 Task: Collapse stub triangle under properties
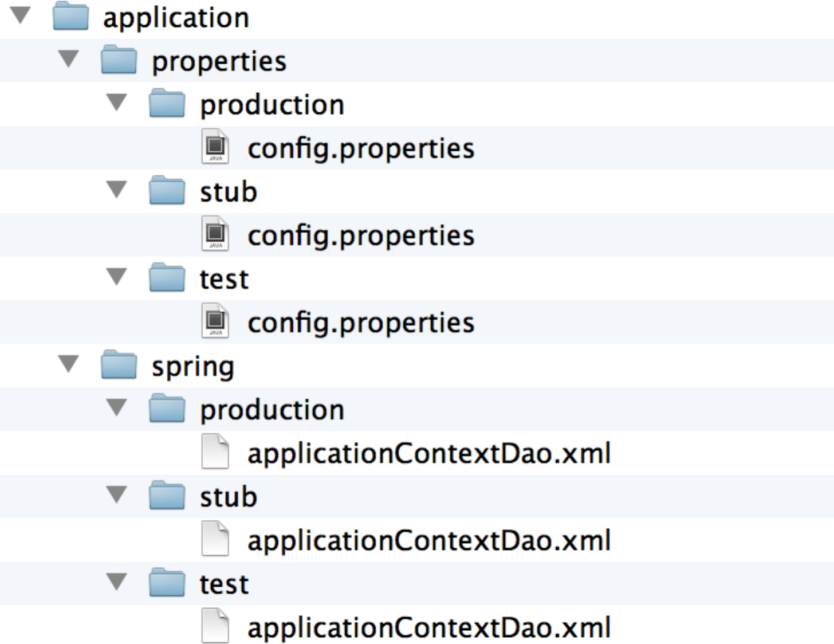pos(117,190)
